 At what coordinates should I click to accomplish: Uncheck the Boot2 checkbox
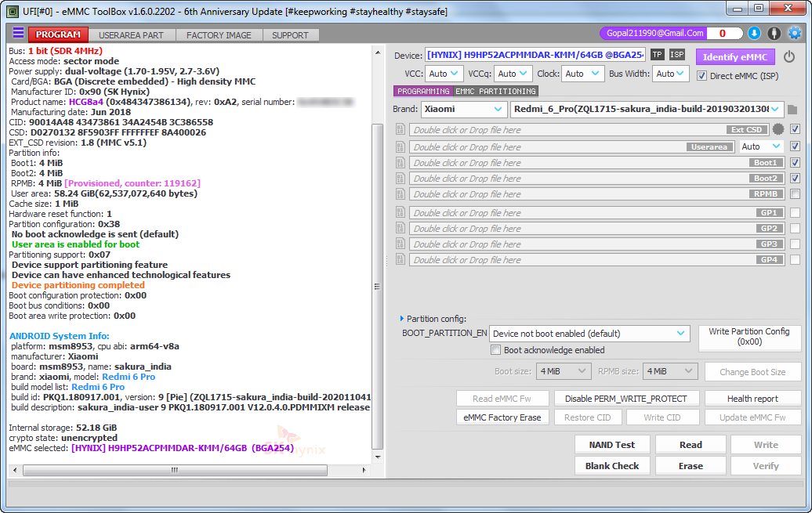pos(795,178)
